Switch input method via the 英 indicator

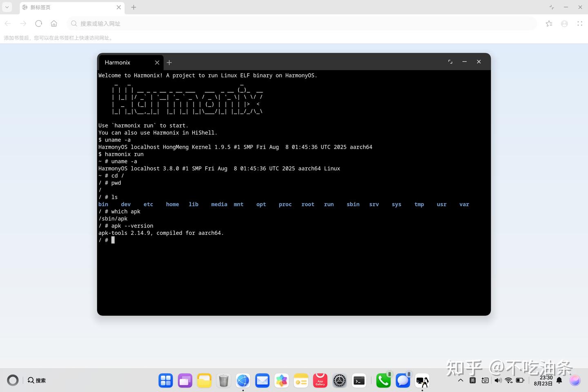(x=472, y=380)
